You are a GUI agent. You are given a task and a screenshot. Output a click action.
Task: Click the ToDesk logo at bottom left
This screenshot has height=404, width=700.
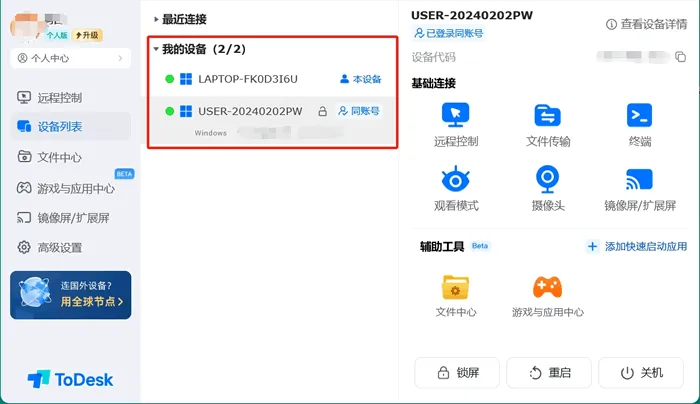click(70, 379)
